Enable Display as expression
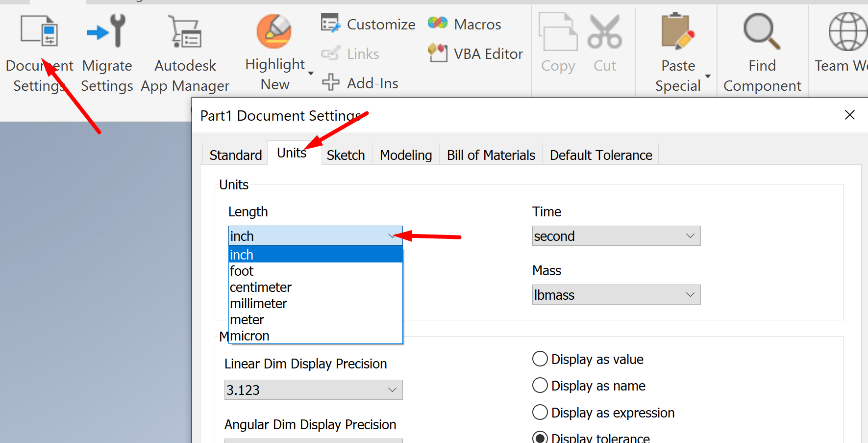 540,412
